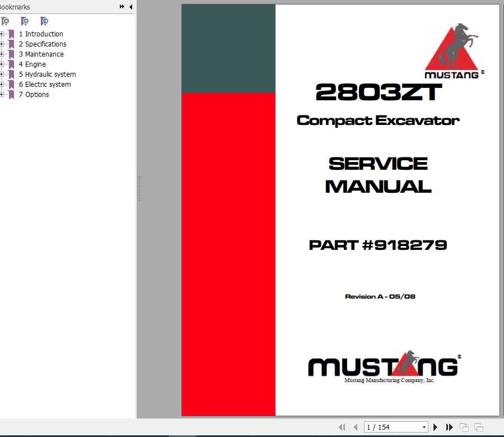Open the 3 Maintenance bookmark

[41, 54]
